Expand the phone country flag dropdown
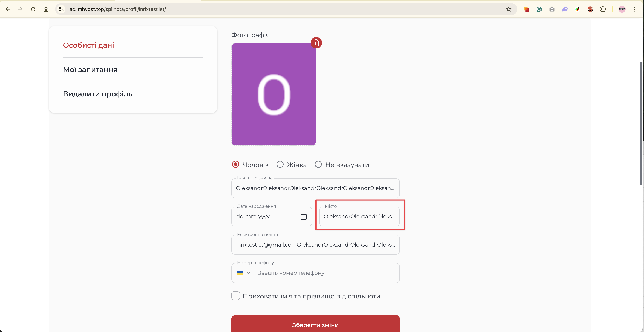The height and width of the screenshot is (332, 644). (x=243, y=273)
